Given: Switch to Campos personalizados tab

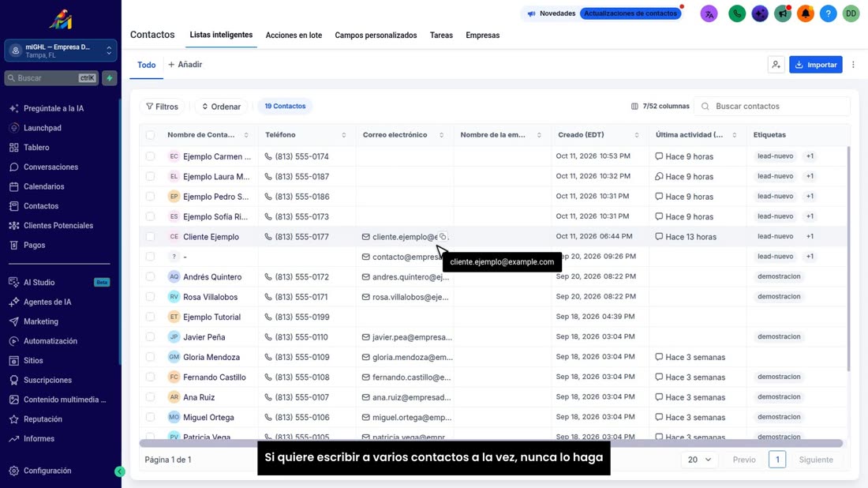Looking at the screenshot, I should [x=376, y=36].
